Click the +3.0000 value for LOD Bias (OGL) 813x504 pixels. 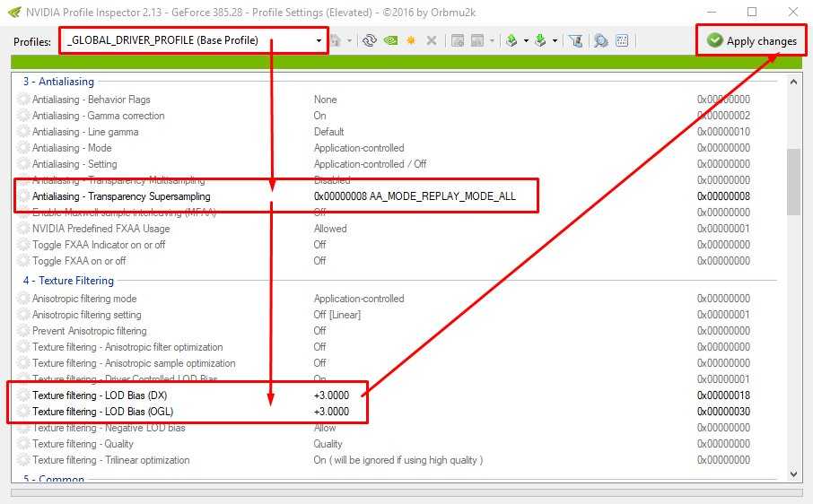[x=331, y=412]
